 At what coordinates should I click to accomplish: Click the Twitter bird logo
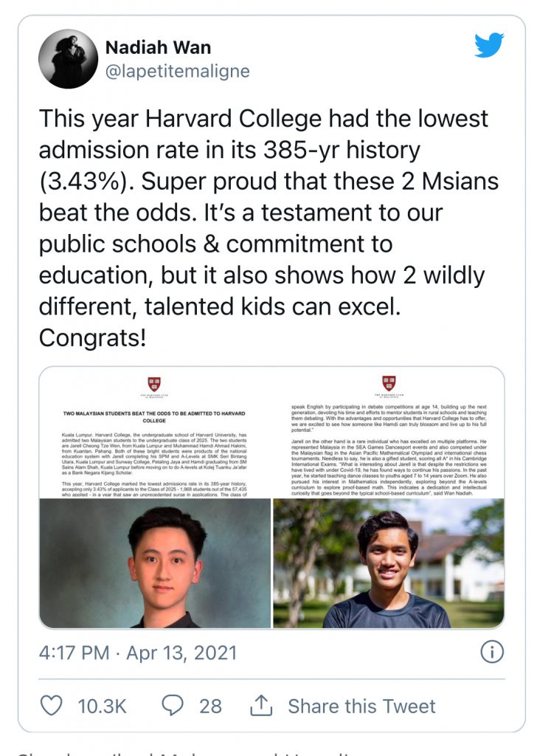(x=489, y=46)
